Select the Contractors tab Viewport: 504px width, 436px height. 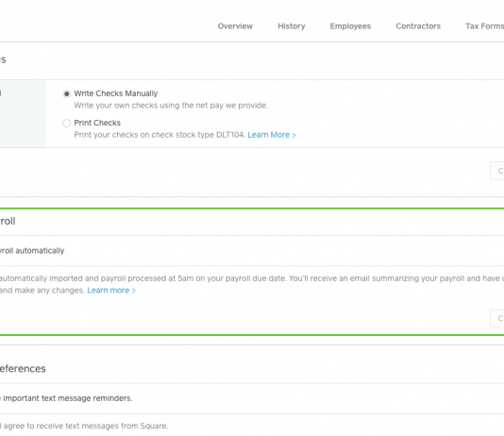(418, 26)
